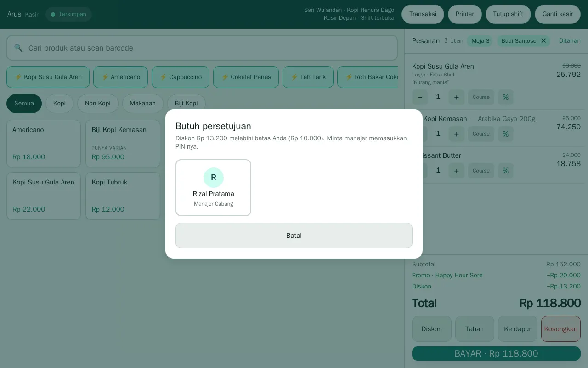Image resolution: width=588 pixels, height=368 pixels.
Task: Click the Meja 3 table chip
Action: [x=480, y=41]
